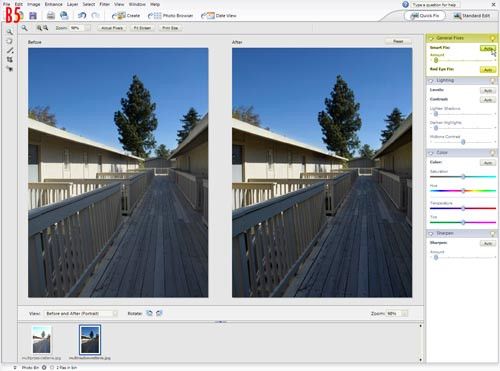
Task: Toggle the checkbox in the status bar
Action: [52, 367]
